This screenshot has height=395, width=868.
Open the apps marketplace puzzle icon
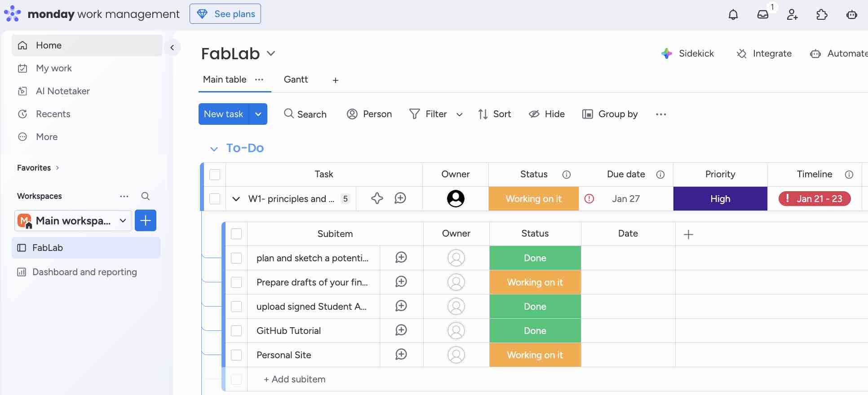coord(822,15)
